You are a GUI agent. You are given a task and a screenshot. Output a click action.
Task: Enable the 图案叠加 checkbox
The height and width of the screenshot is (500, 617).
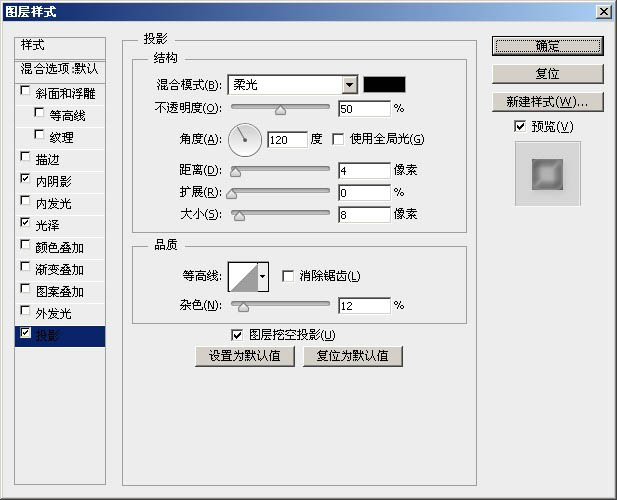pos(25,289)
